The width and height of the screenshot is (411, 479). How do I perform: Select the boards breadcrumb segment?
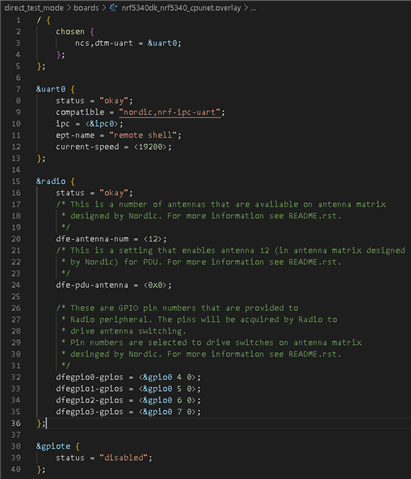click(86, 8)
